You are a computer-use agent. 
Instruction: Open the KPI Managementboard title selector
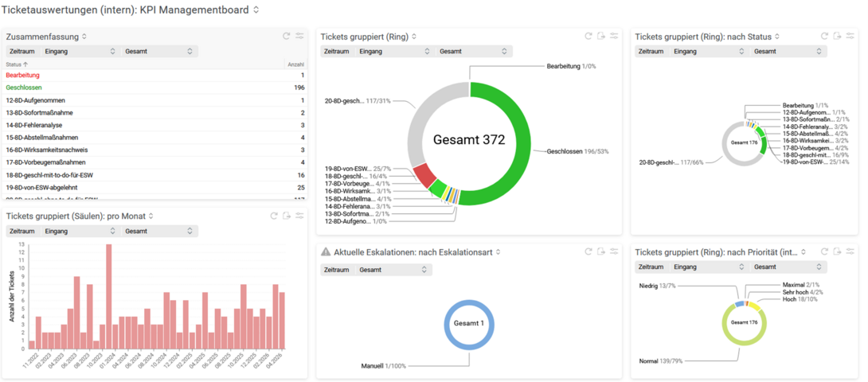(255, 10)
